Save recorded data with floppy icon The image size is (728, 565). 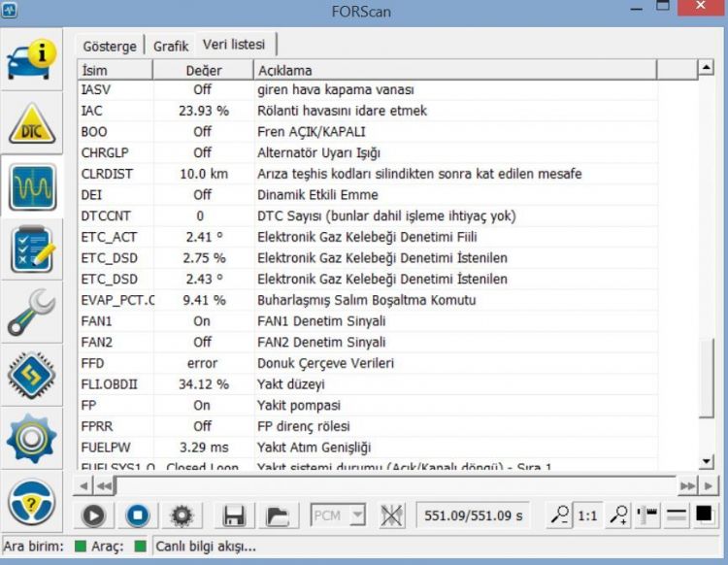234,515
